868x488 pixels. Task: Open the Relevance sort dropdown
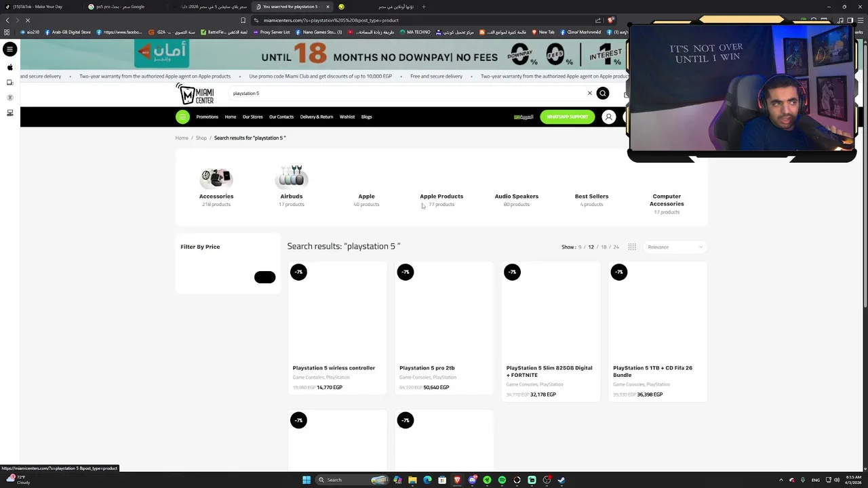pyautogui.click(x=675, y=247)
